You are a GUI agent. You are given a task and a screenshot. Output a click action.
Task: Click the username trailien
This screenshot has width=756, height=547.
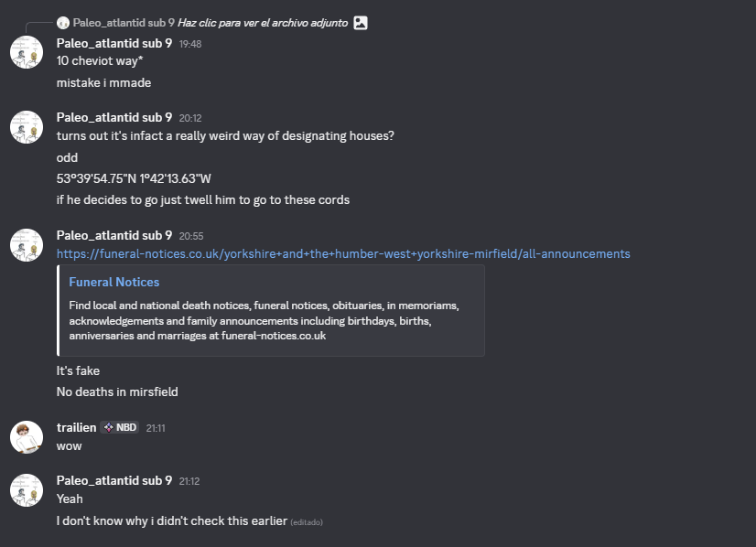pos(76,427)
